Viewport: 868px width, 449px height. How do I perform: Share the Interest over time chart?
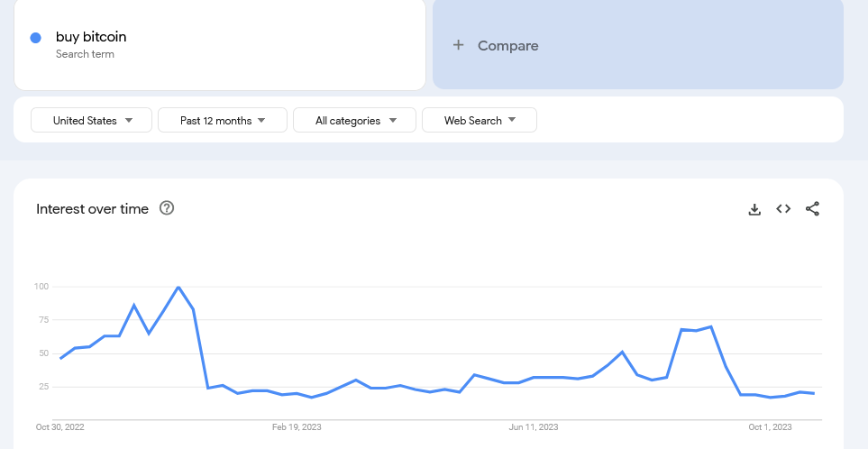point(812,208)
